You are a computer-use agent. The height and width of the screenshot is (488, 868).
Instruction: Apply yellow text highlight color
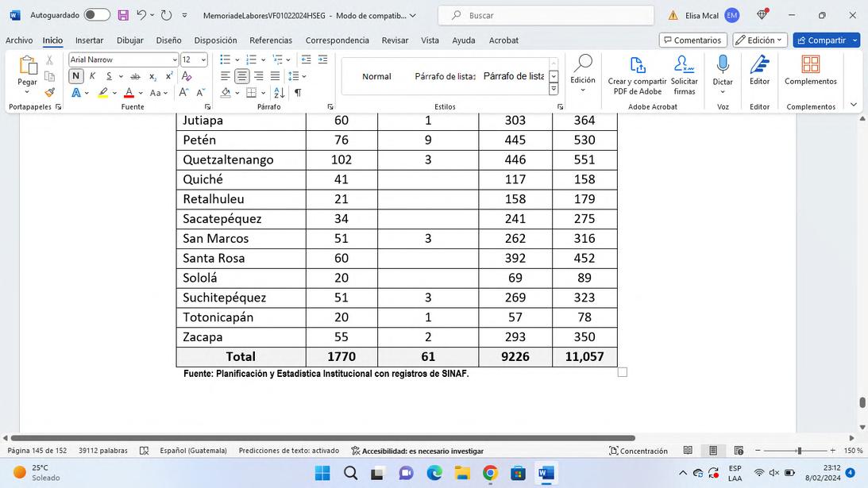point(103,92)
